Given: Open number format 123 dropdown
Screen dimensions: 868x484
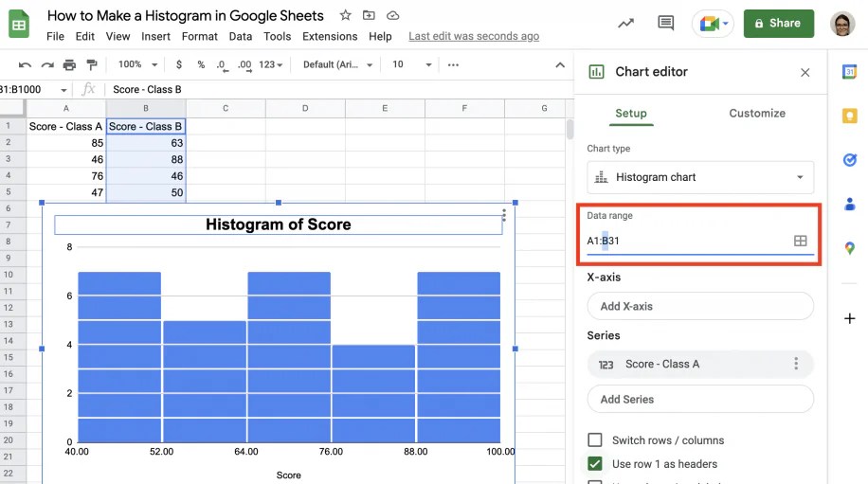Looking at the screenshot, I should pos(271,64).
